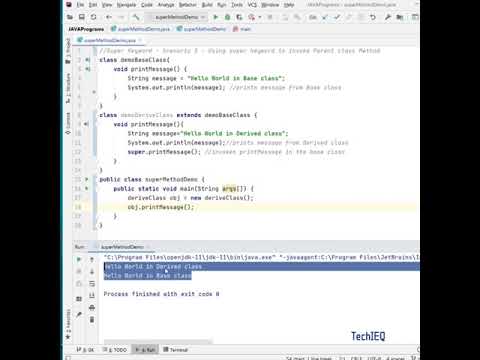Select main method breadcrumb
Viewport: 480px width, 360px height.
[x=242, y=29]
